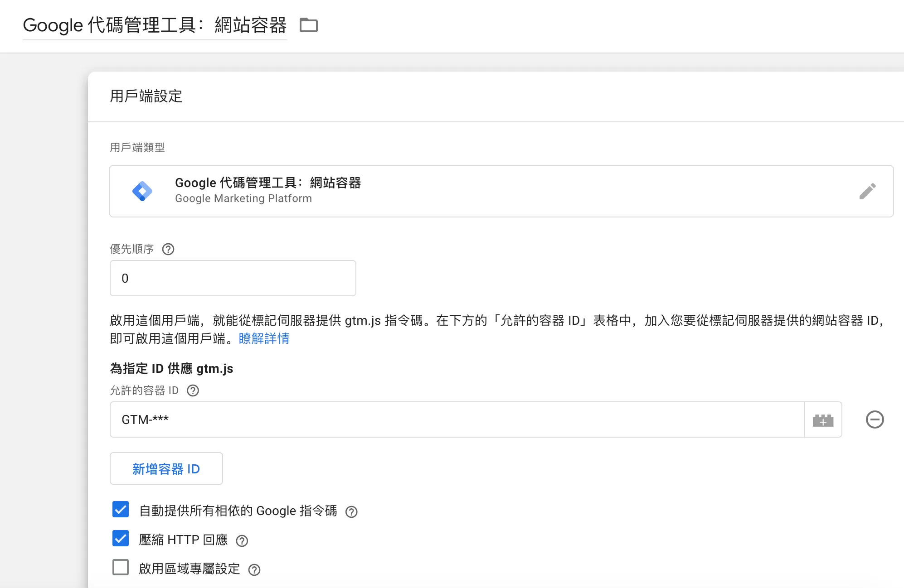The width and height of the screenshot is (904, 588).
Task: Click the 用戶端設定 section heading
Action: coord(146,96)
